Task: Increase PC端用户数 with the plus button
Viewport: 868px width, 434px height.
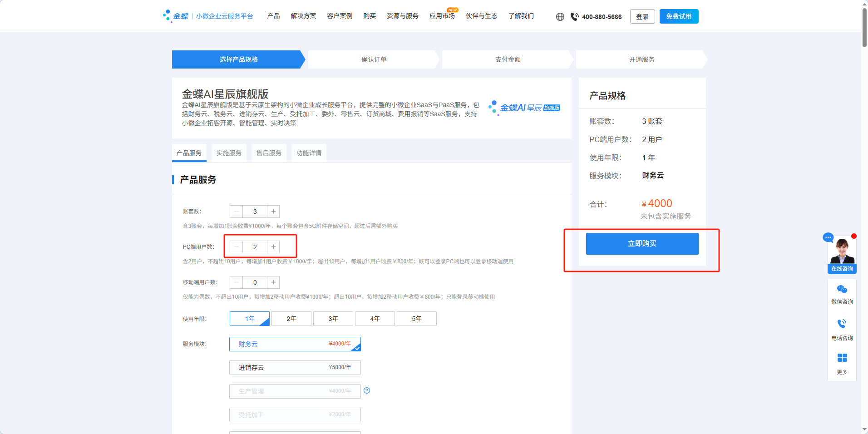Action: click(x=273, y=247)
